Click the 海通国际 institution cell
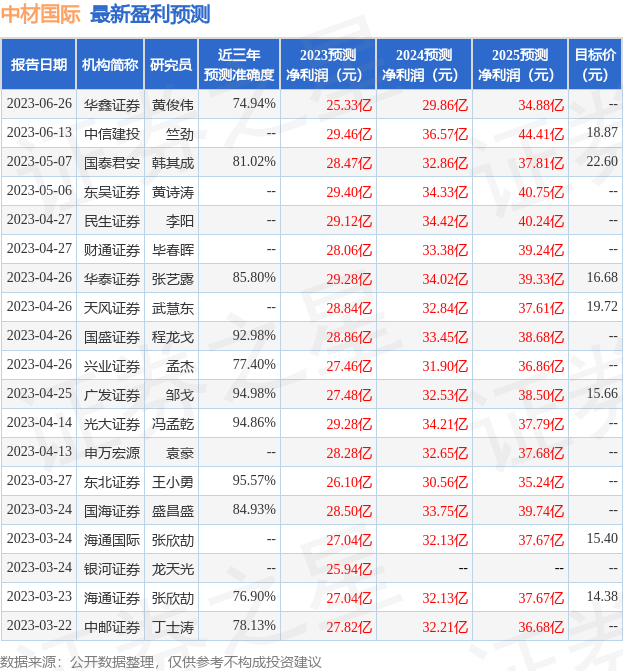 pos(112,540)
